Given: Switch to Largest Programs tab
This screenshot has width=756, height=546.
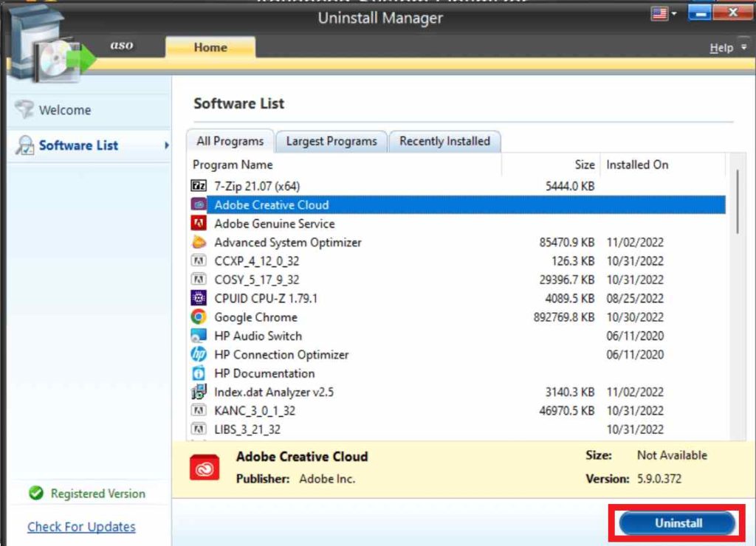Looking at the screenshot, I should (x=331, y=141).
